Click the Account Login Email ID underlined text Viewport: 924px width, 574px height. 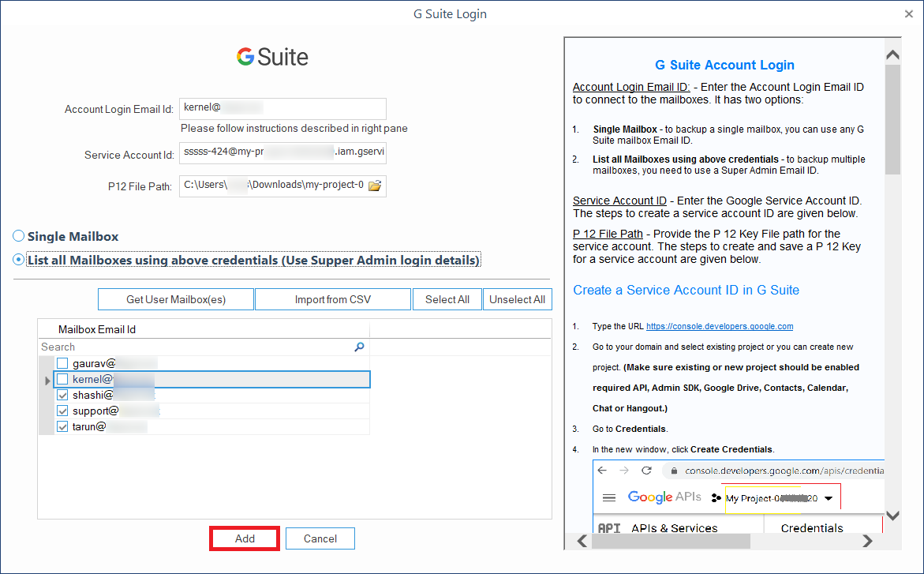(631, 87)
